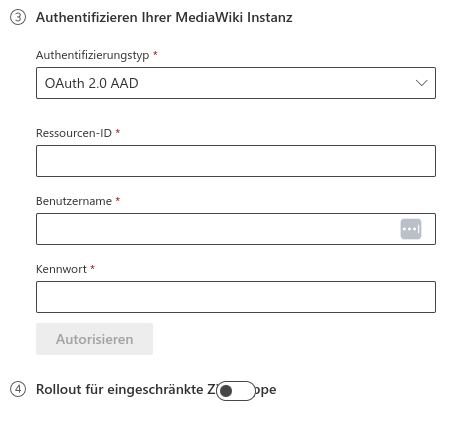Viewport: 466px width, 428px height.
Task: Click the required asterisk beside Kennwort
Action: click(93, 268)
